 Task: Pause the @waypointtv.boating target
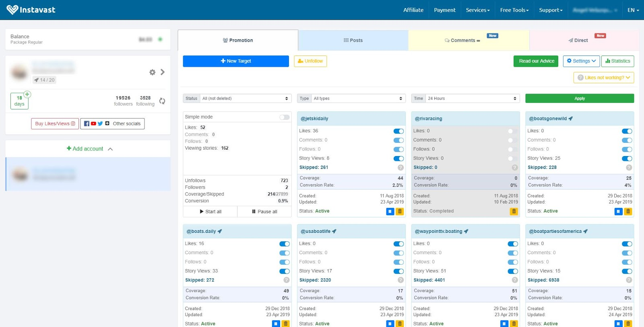[x=504, y=323]
